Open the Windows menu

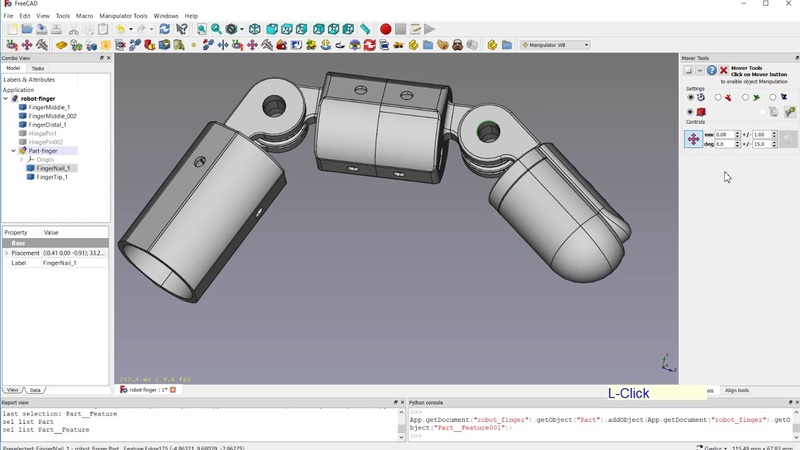coord(166,16)
